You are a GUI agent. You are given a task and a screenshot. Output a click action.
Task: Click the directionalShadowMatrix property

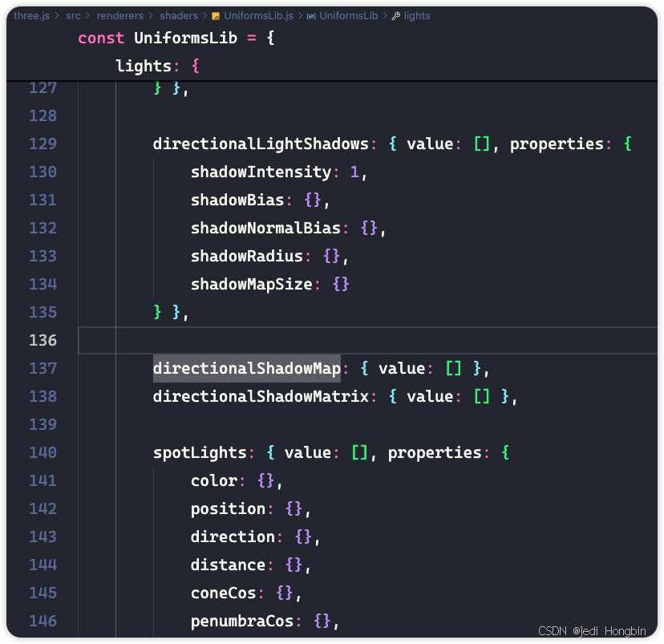click(x=261, y=396)
